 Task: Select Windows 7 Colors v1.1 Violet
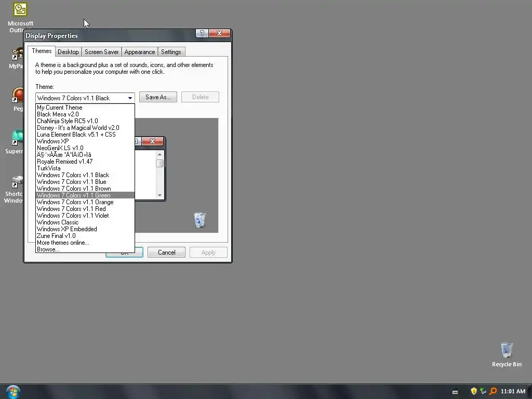85,216
